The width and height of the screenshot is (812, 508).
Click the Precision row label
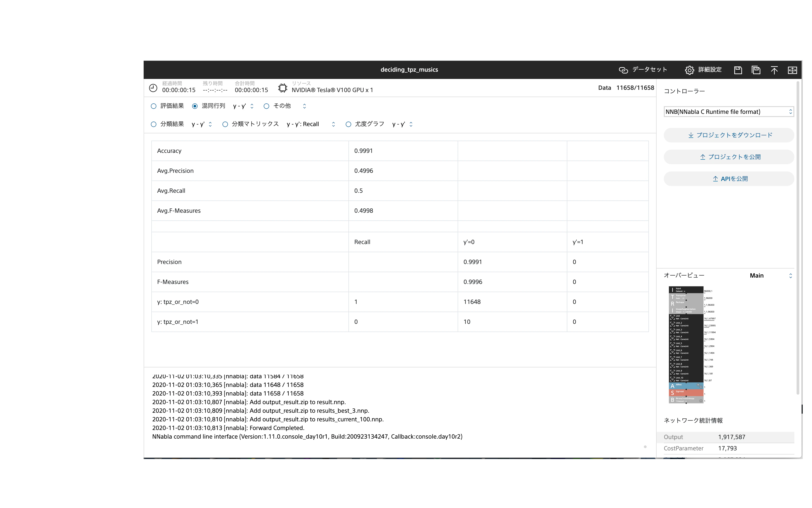(169, 262)
